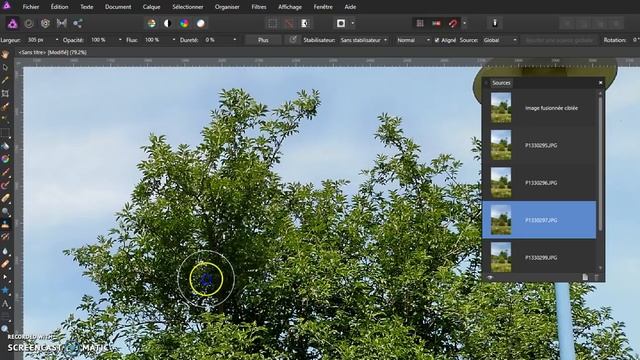Open the Flux value dropdown
640x360 pixels.
[x=174, y=40]
